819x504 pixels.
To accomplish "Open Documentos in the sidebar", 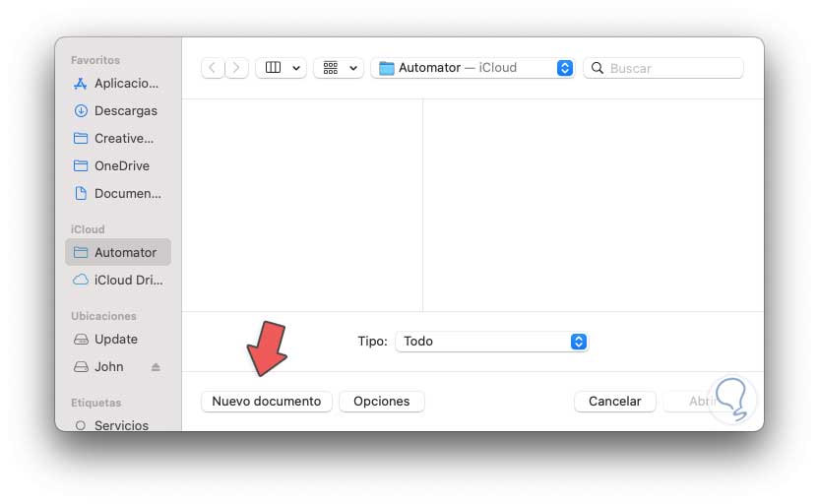I will click(118, 193).
